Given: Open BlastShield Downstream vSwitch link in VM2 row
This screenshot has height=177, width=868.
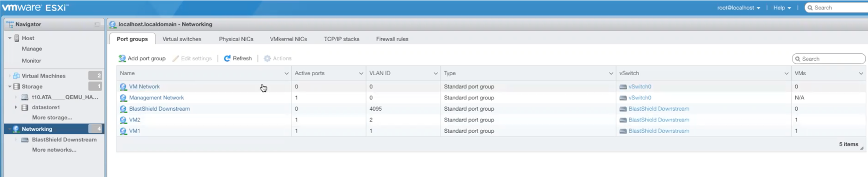Looking at the screenshot, I should pyautogui.click(x=659, y=120).
